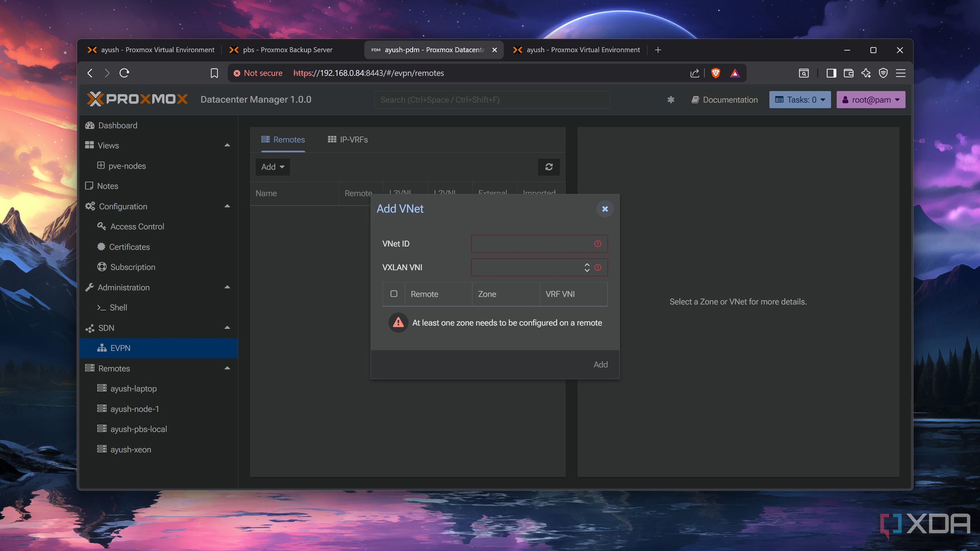The image size is (980, 551).
Task: Collapse the SDN section
Action: pyautogui.click(x=227, y=327)
